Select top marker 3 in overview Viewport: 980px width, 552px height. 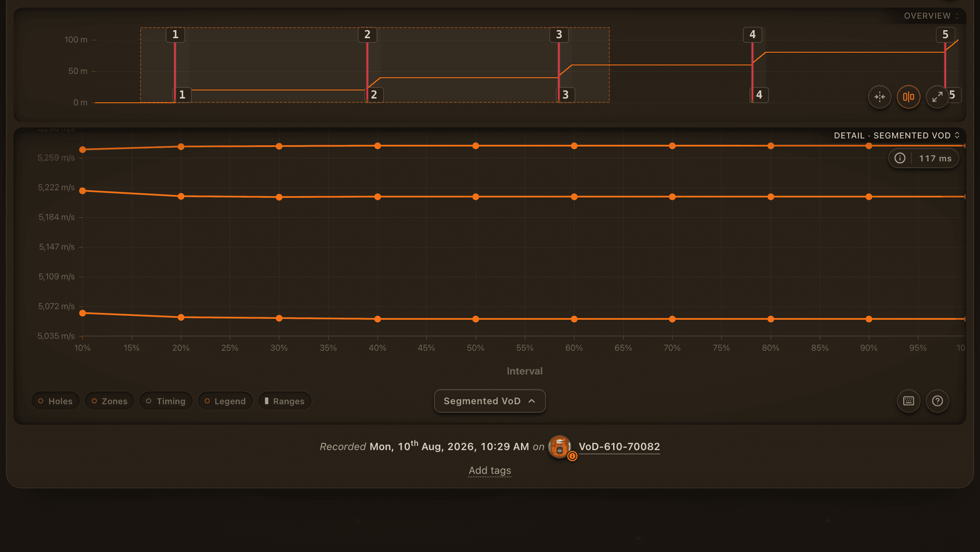[x=559, y=34]
